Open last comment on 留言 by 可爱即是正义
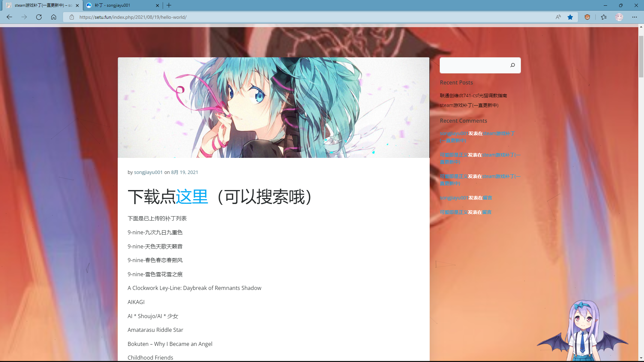The image size is (644, 362). [x=487, y=212]
